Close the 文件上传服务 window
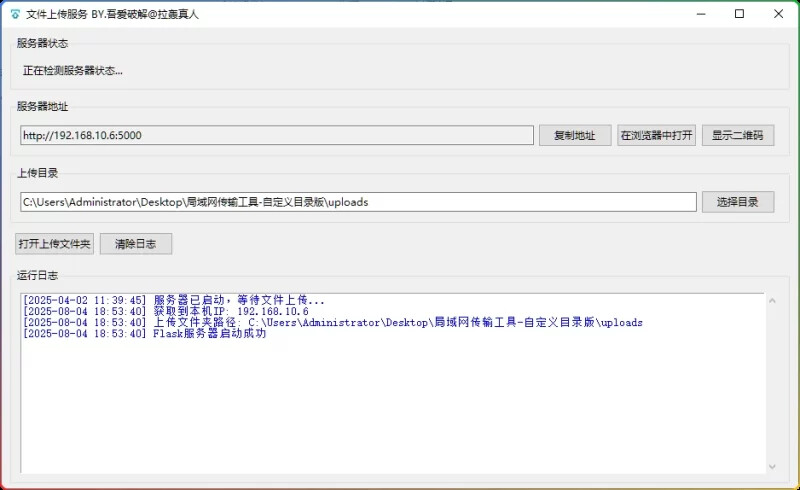This screenshot has height=490, width=800. tap(777, 15)
